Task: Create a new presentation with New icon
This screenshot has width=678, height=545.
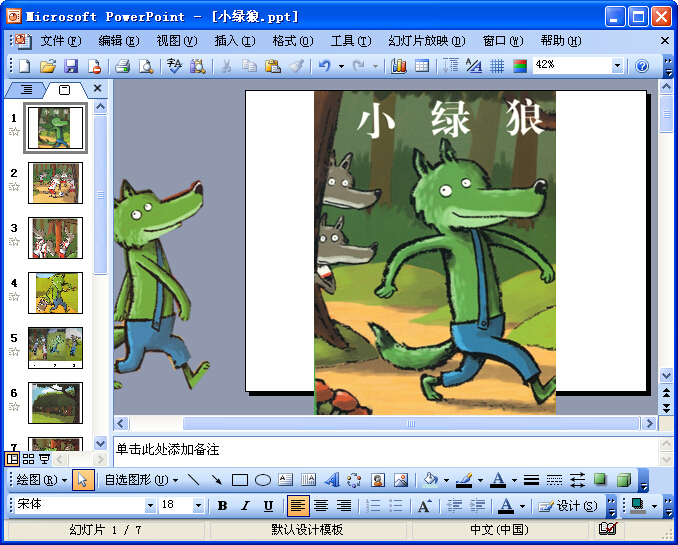Action: (25, 66)
